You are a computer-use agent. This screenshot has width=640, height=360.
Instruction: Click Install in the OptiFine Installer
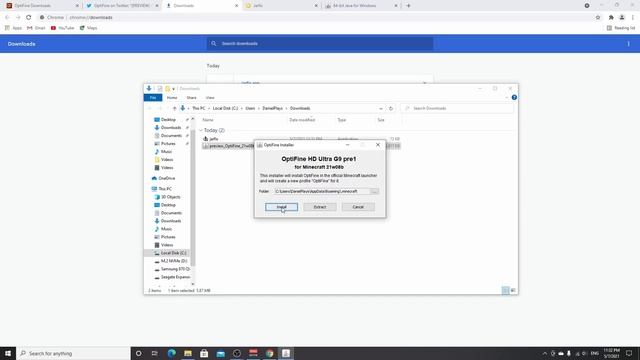(281, 207)
